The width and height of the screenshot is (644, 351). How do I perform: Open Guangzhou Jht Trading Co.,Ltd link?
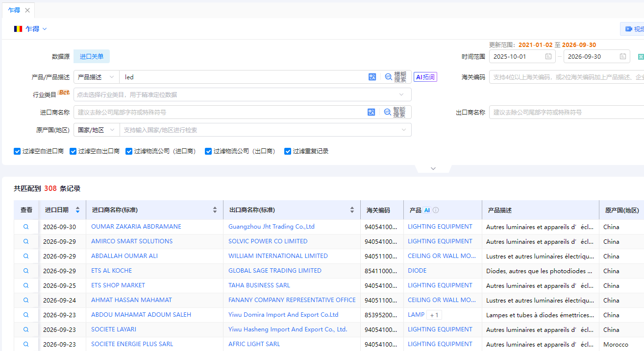tap(272, 227)
